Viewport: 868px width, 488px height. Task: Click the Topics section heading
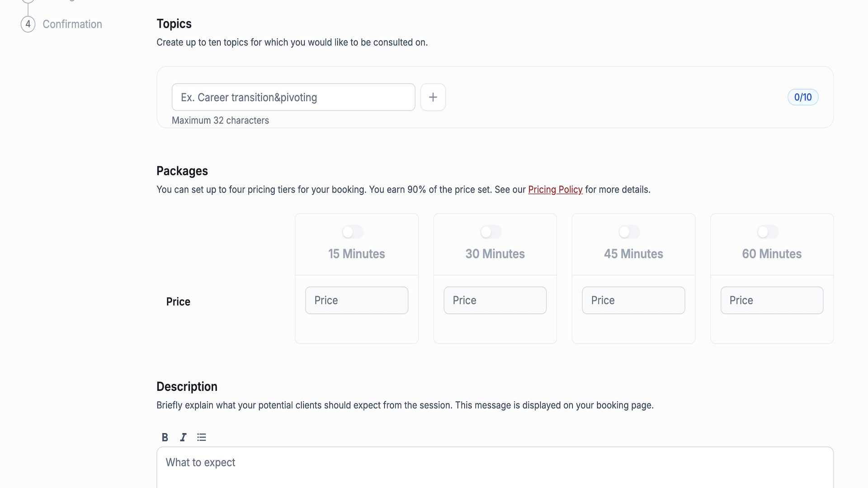tap(174, 23)
